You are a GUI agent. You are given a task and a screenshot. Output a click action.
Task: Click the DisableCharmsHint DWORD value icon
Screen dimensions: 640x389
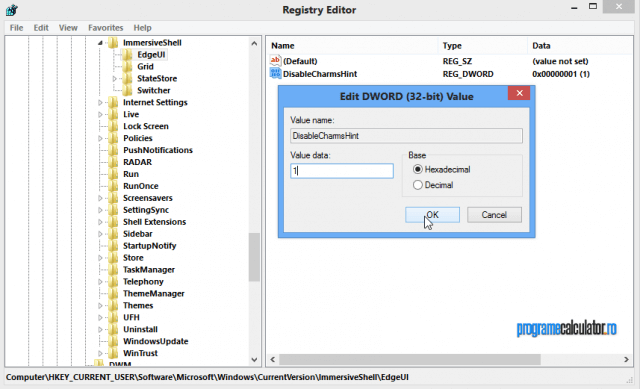tap(276, 73)
